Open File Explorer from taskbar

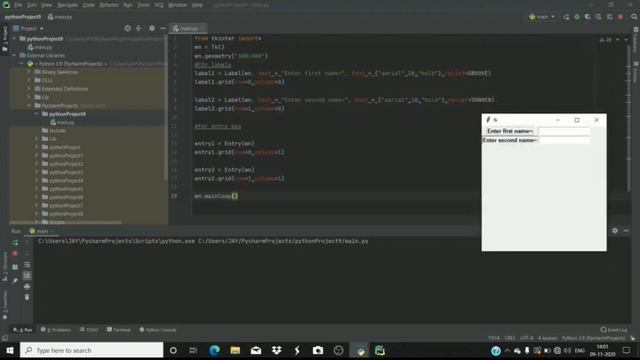click(x=235, y=350)
